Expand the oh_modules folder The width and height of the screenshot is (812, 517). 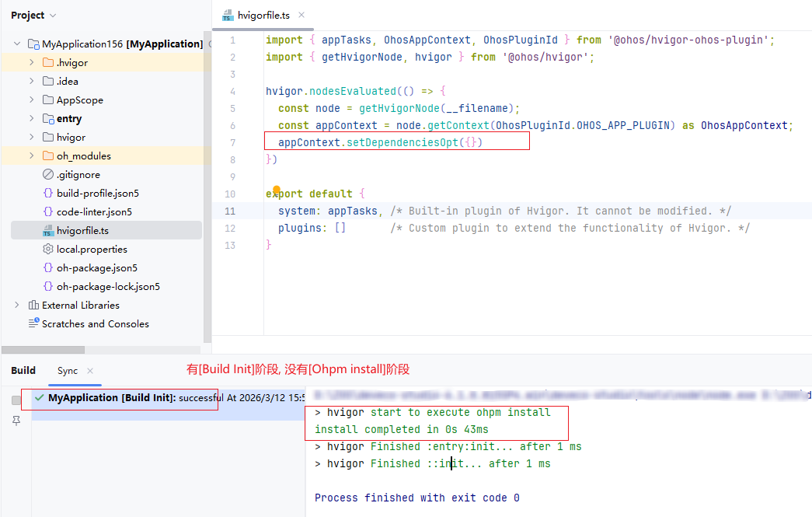click(x=31, y=156)
